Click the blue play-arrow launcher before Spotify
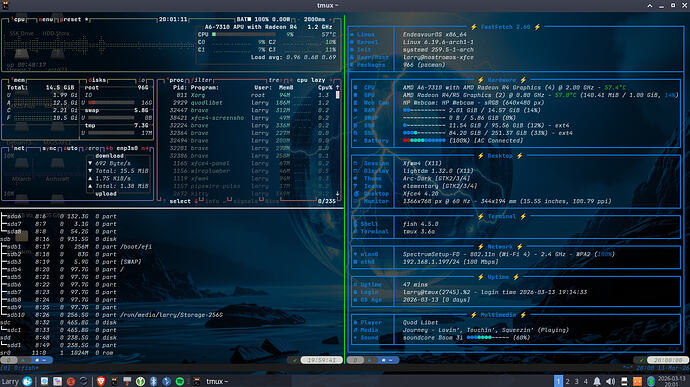 [x=166, y=381]
